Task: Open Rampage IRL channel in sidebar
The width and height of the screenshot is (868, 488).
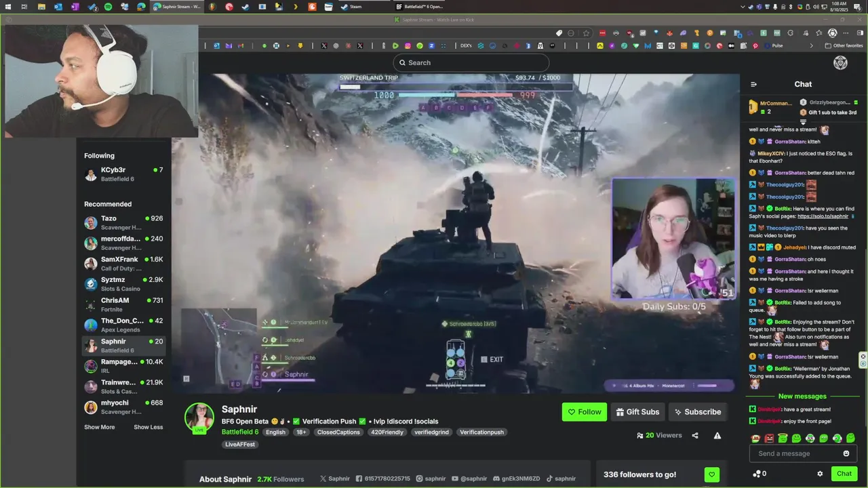Action: pos(123,366)
